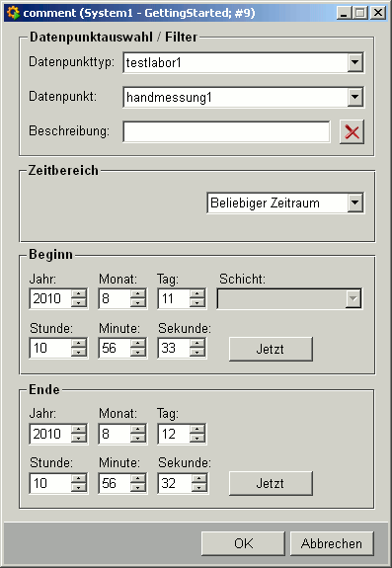Open the Beliebiger Zeitraum dropdown

pyautogui.click(x=355, y=203)
